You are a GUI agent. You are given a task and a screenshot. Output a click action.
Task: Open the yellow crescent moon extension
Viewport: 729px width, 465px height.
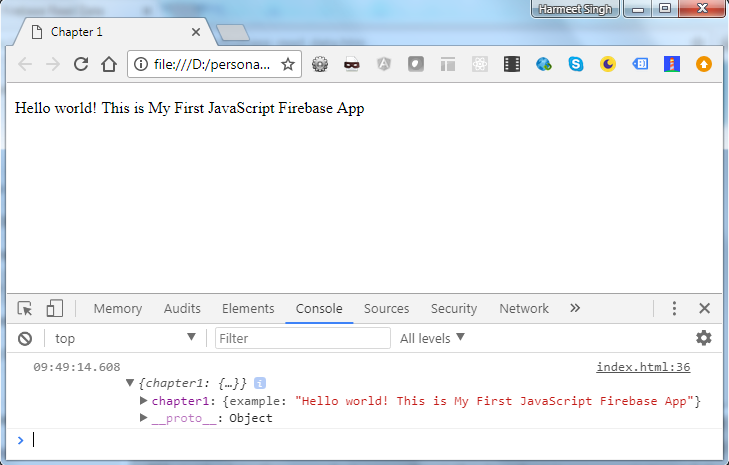click(x=608, y=64)
